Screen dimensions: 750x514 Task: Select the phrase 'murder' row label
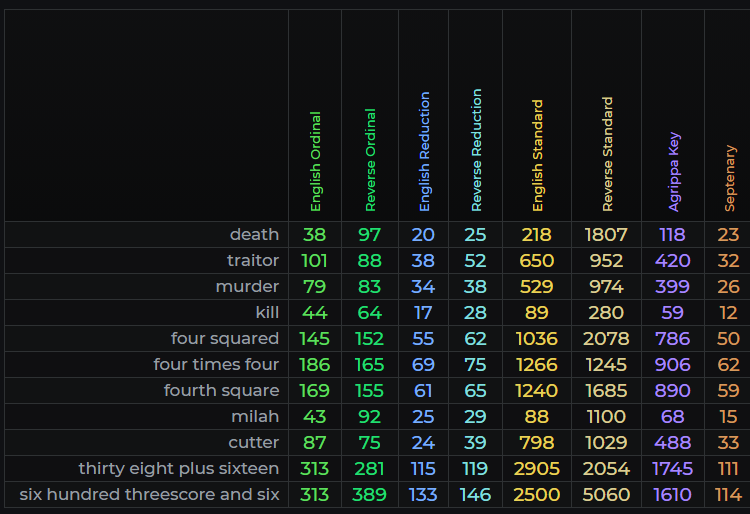pos(247,286)
